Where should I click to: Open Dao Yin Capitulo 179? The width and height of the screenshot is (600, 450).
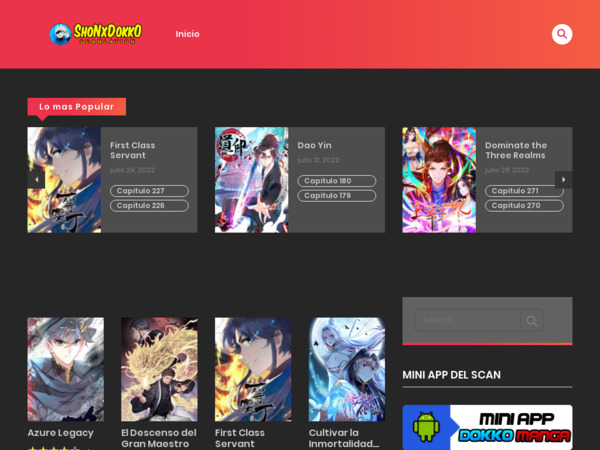pyautogui.click(x=337, y=196)
